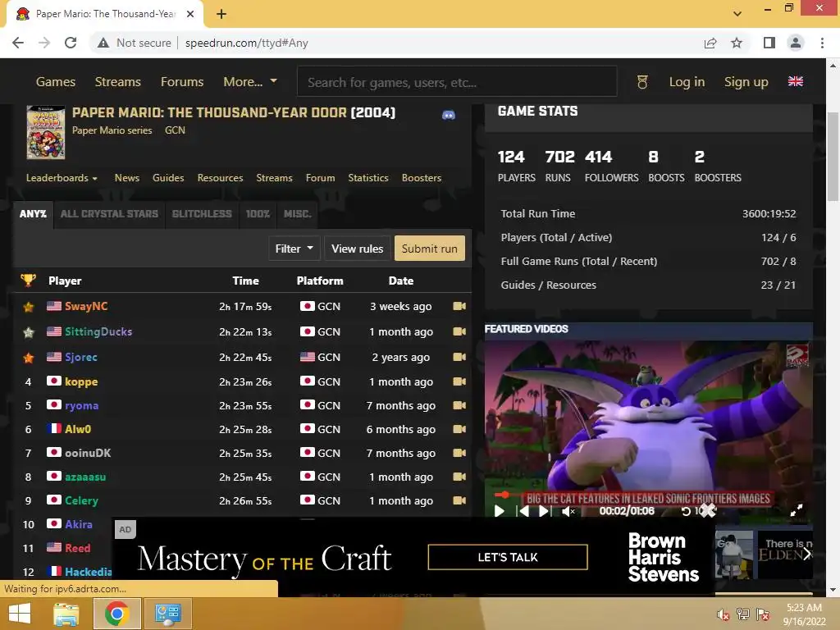Screen dimensions: 840x630
Task: Open the Statistics page
Action: tap(368, 178)
